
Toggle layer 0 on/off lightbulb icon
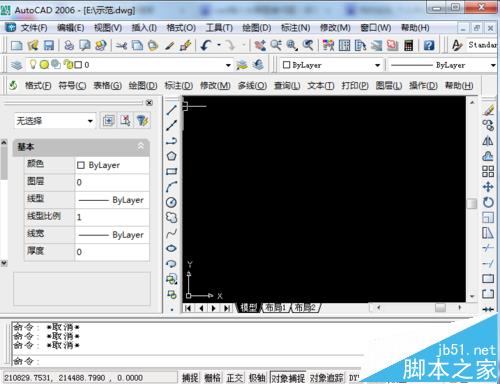point(32,64)
